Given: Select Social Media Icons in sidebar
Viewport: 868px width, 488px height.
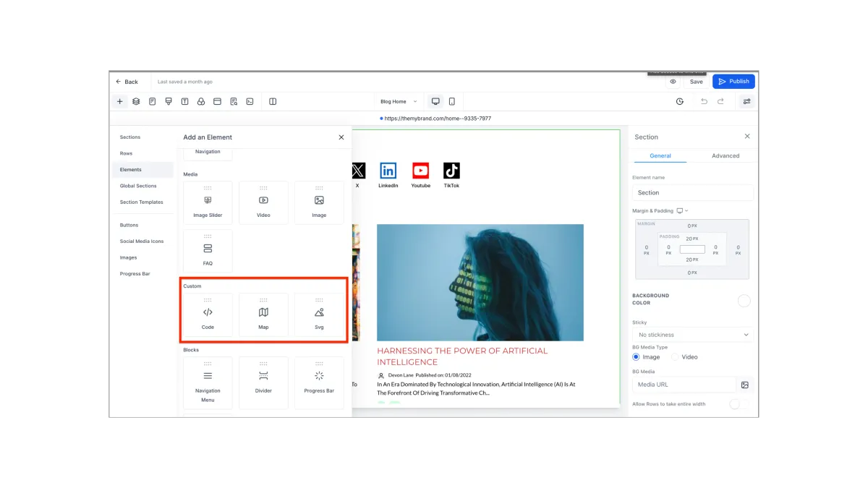Looking at the screenshot, I should point(142,241).
